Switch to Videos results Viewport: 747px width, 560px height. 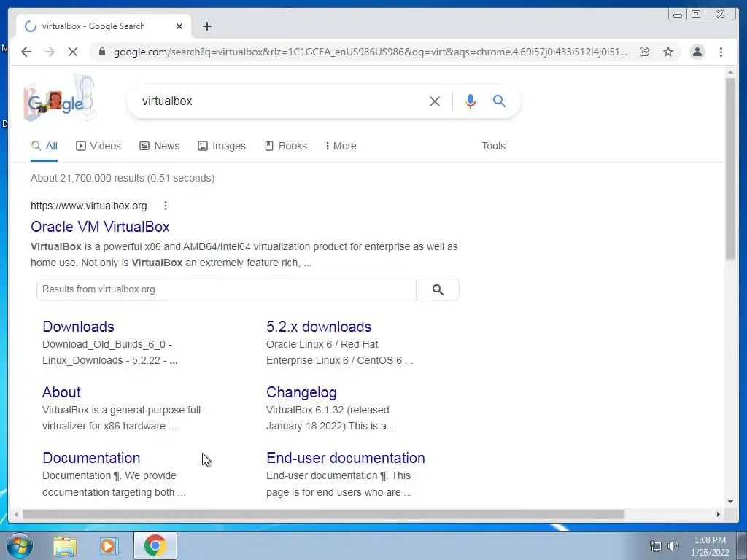[98, 146]
